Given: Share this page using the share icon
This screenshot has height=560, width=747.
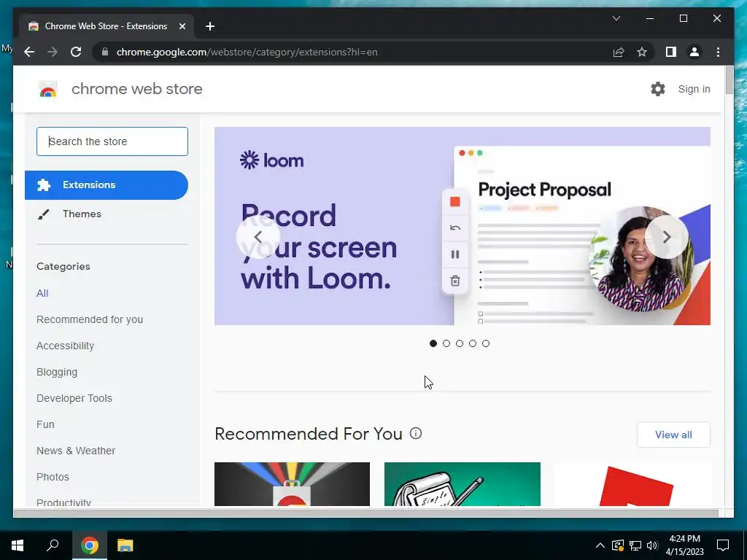Looking at the screenshot, I should (x=619, y=52).
